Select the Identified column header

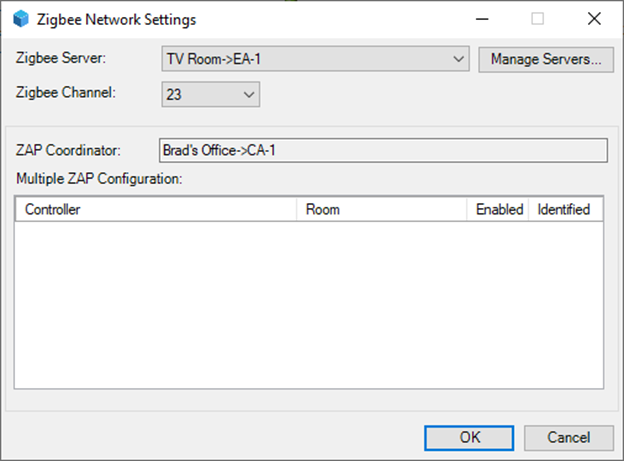click(566, 209)
